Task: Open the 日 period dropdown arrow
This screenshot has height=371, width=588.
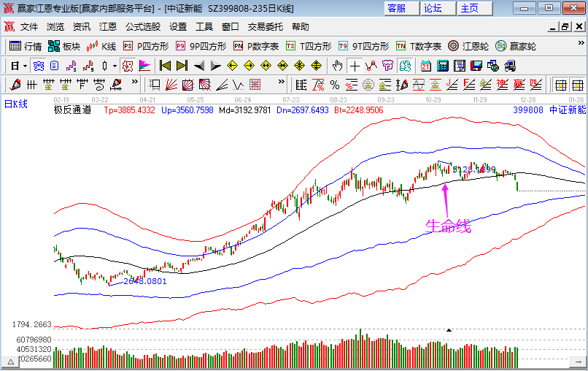Action: [x=25, y=66]
